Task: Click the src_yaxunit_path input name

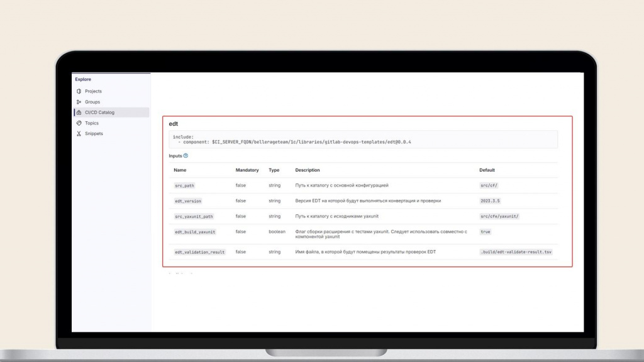Action: click(194, 216)
